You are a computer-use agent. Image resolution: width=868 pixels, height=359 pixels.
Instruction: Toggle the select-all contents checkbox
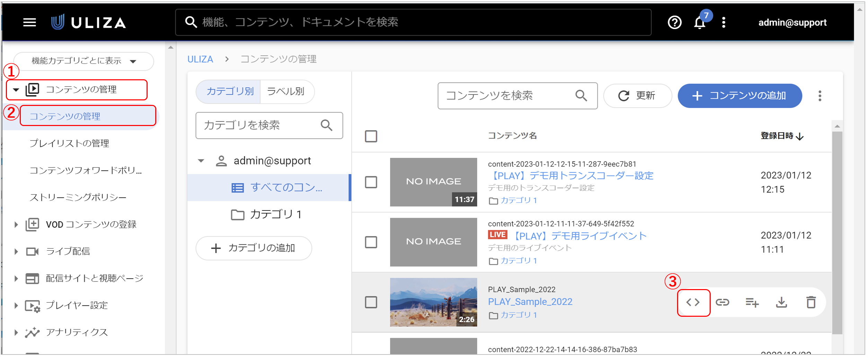371,136
